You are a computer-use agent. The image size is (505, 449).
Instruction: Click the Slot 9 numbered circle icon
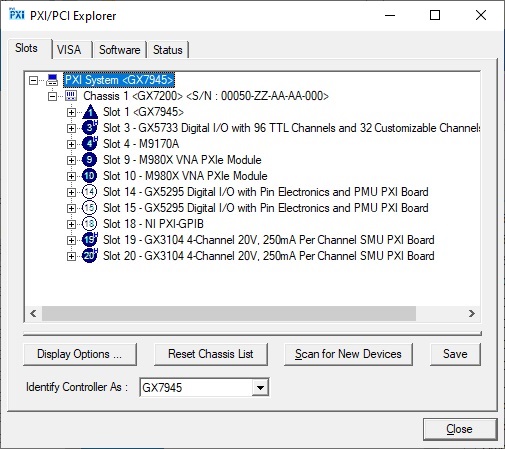pos(89,160)
